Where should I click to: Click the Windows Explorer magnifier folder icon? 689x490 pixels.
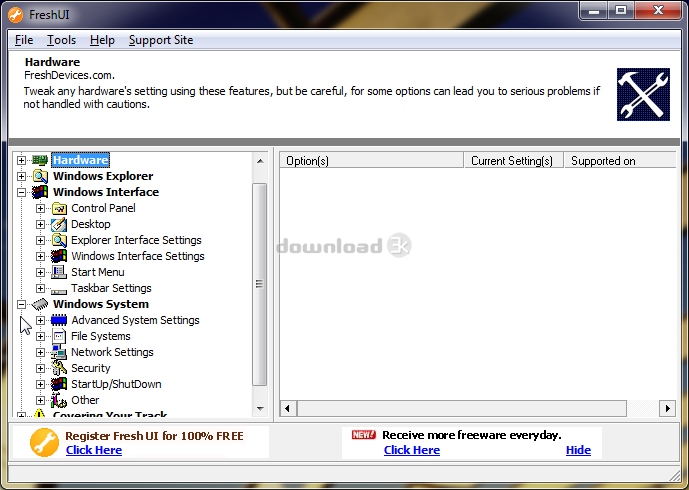[x=40, y=176]
